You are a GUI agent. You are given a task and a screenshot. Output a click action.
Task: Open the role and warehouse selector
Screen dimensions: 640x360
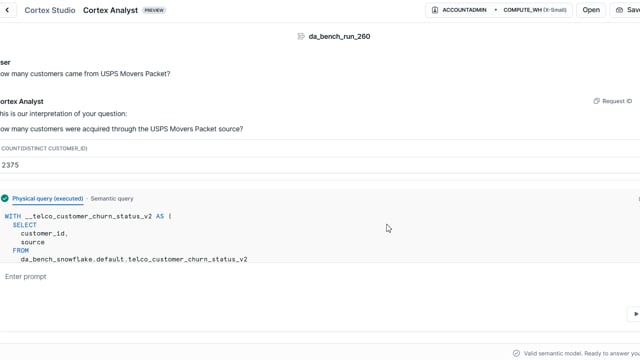click(x=498, y=10)
